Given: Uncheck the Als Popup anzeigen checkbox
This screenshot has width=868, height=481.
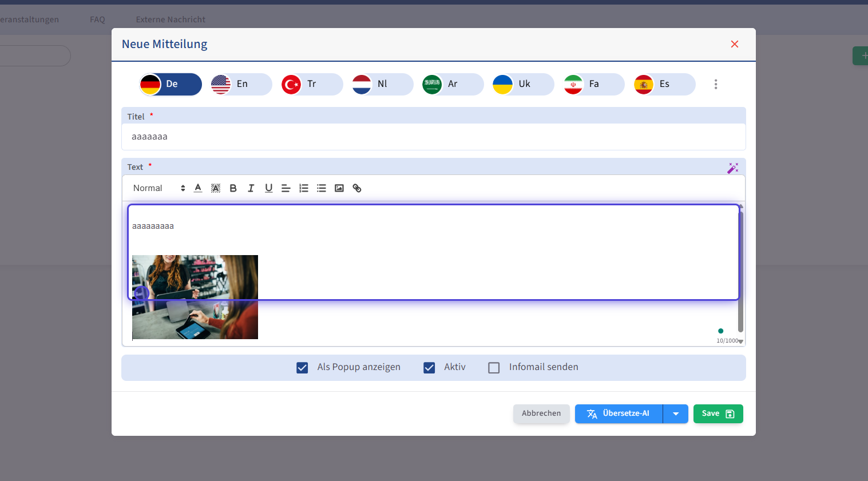Looking at the screenshot, I should (x=302, y=368).
